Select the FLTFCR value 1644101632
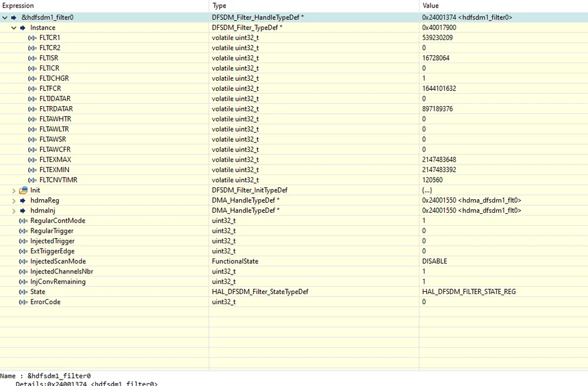This screenshot has width=588, height=386. point(439,88)
